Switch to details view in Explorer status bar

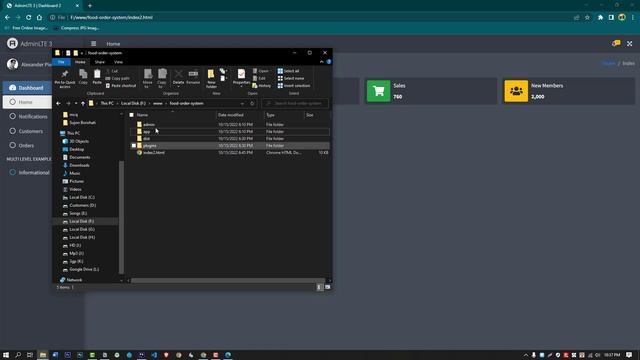click(x=319, y=287)
